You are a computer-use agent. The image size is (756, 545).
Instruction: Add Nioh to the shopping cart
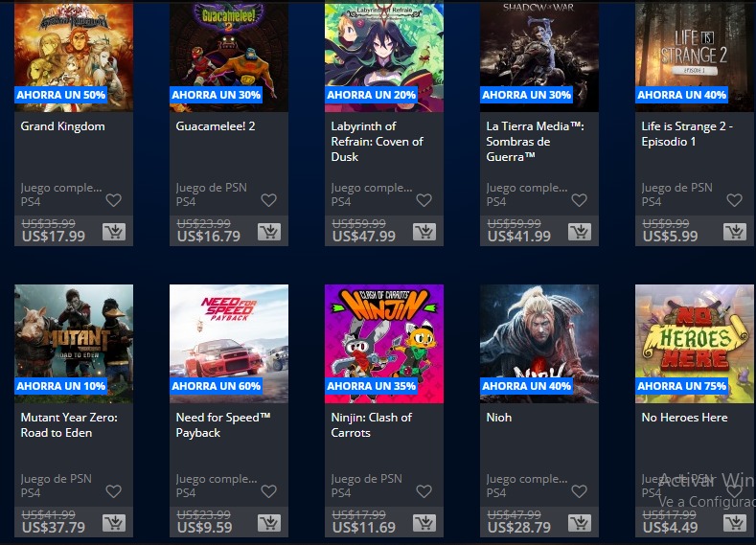(x=580, y=523)
